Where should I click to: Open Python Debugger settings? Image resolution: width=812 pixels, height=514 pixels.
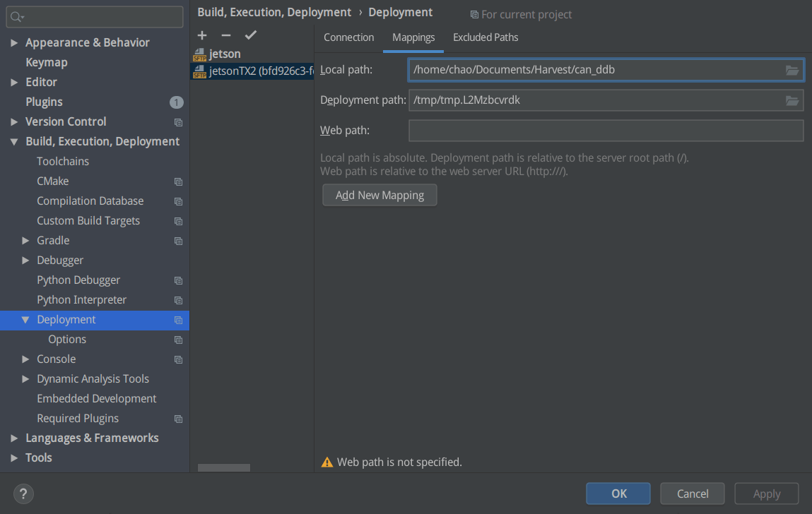click(78, 280)
